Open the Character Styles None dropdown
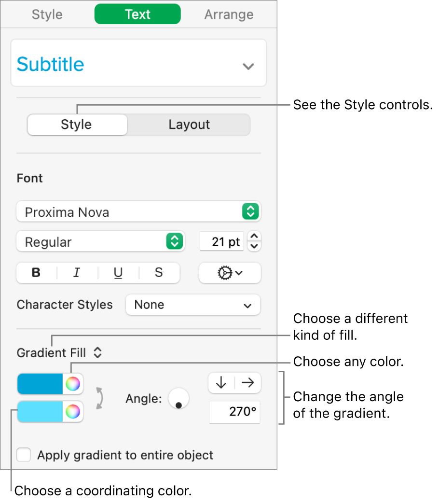Image resolution: width=439 pixels, height=504 pixels. [193, 305]
